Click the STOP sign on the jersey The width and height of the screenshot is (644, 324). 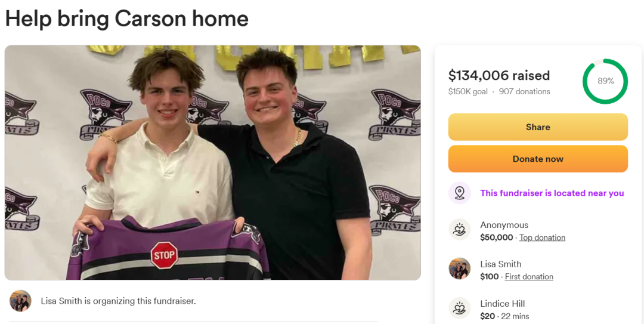coord(165,255)
